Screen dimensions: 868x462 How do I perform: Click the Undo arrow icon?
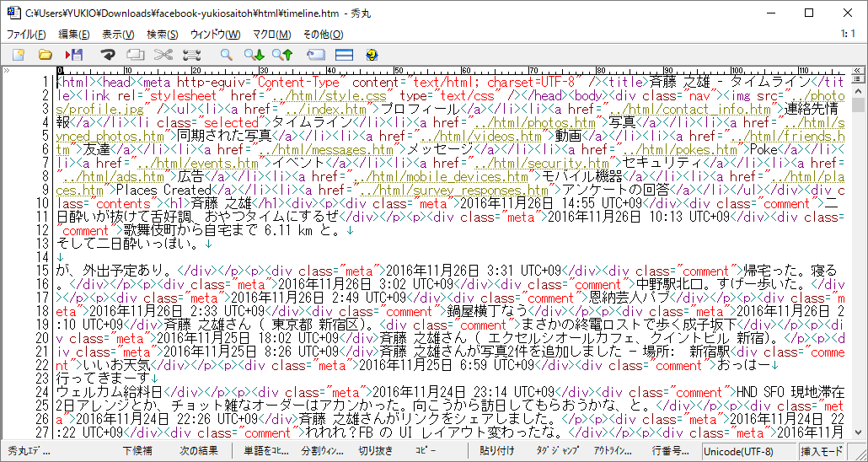[108, 55]
